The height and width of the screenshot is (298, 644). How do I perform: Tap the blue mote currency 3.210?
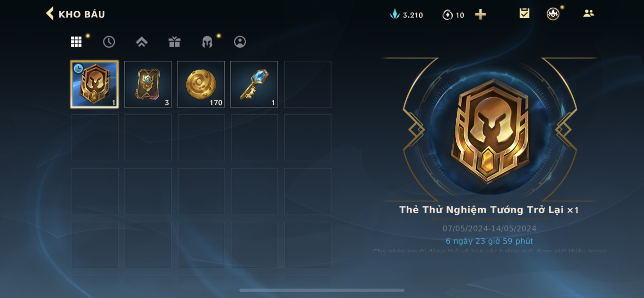click(x=406, y=14)
